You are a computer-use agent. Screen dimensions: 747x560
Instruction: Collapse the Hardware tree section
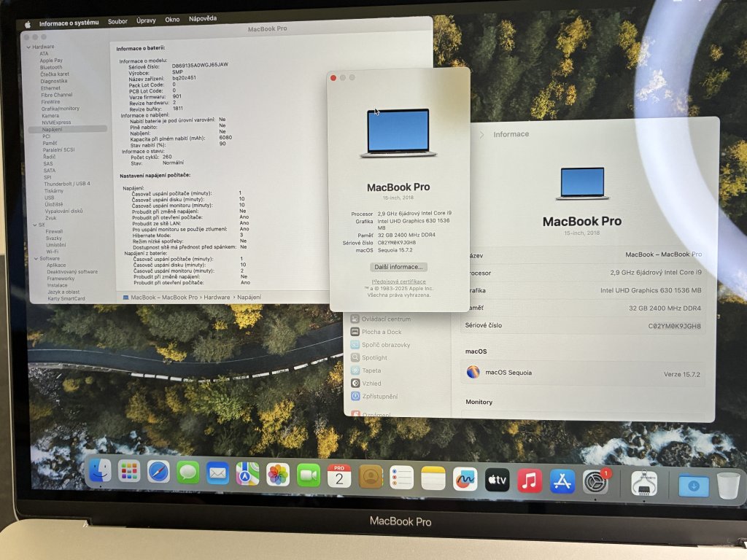click(28, 47)
